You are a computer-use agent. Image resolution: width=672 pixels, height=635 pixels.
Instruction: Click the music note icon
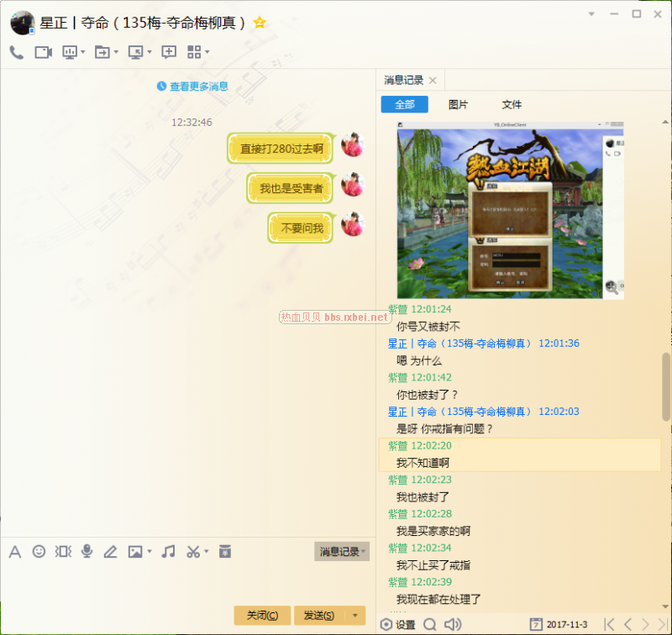pyautogui.click(x=169, y=552)
